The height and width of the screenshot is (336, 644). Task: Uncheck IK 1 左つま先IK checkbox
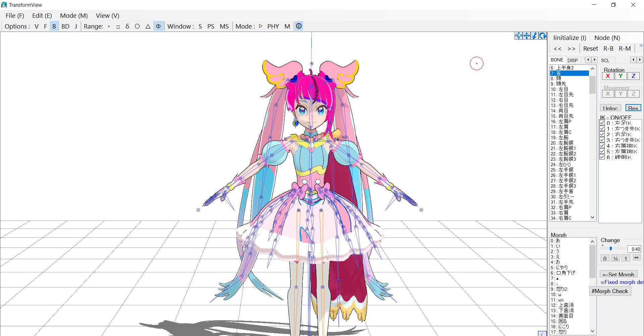602,129
